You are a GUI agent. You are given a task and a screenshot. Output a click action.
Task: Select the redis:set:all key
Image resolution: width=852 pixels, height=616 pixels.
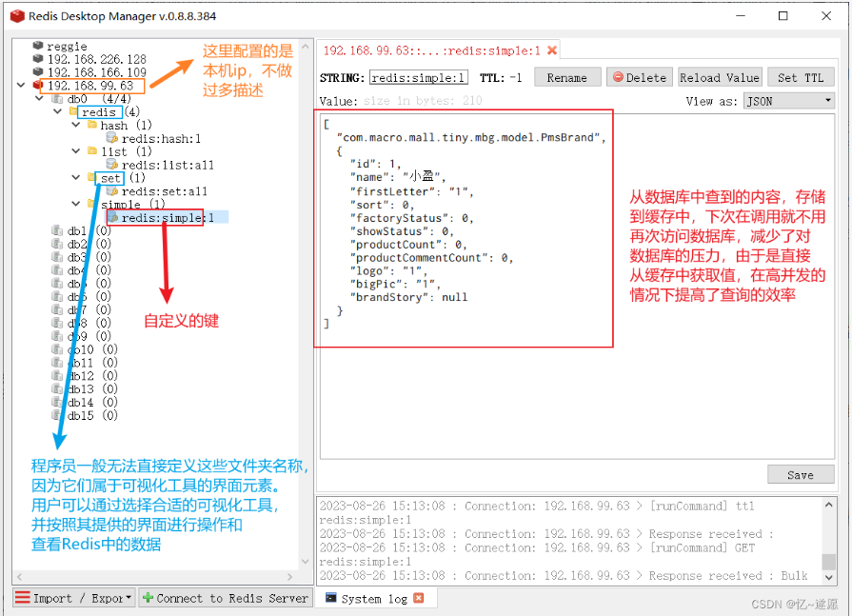click(x=164, y=191)
